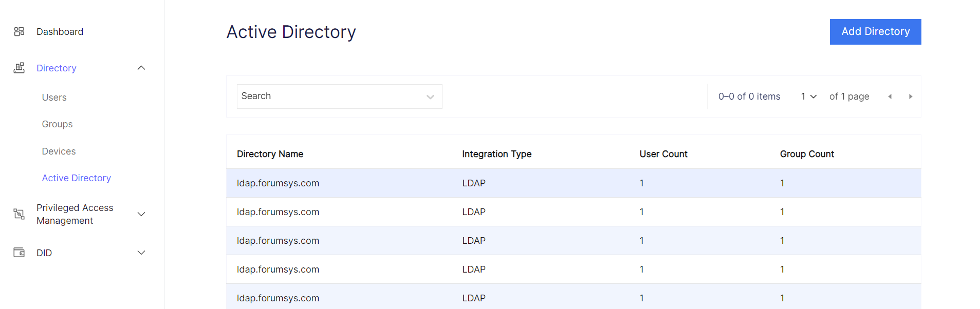
Task: Navigate to Devices in sidebar
Action: click(x=59, y=151)
